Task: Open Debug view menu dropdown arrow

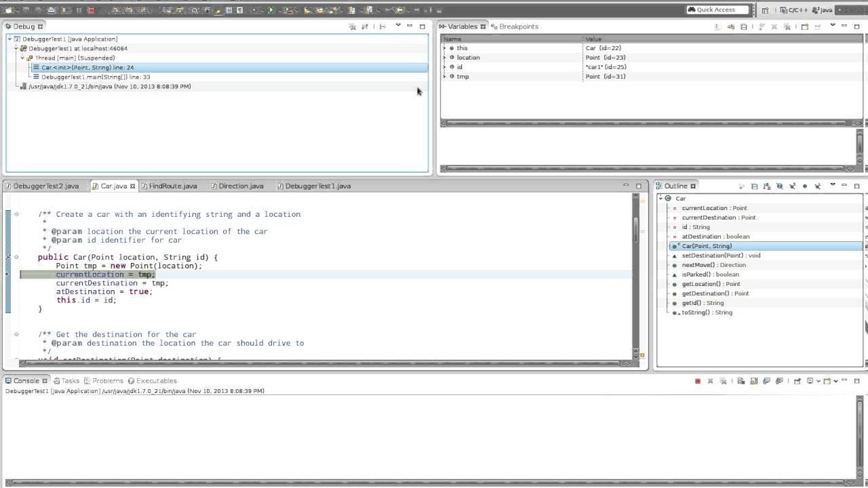Action: pos(398,24)
